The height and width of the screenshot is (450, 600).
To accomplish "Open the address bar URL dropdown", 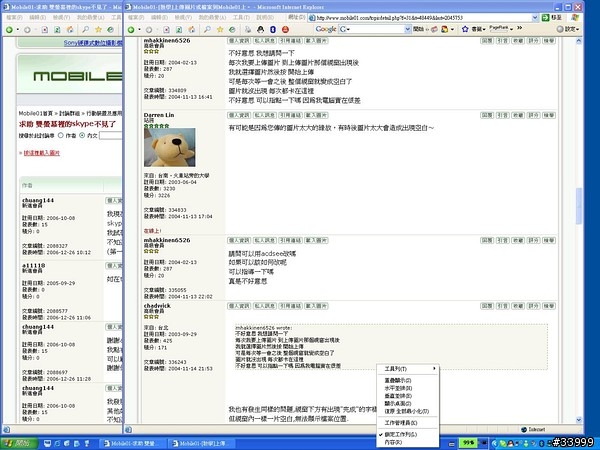I will click(x=535, y=18).
